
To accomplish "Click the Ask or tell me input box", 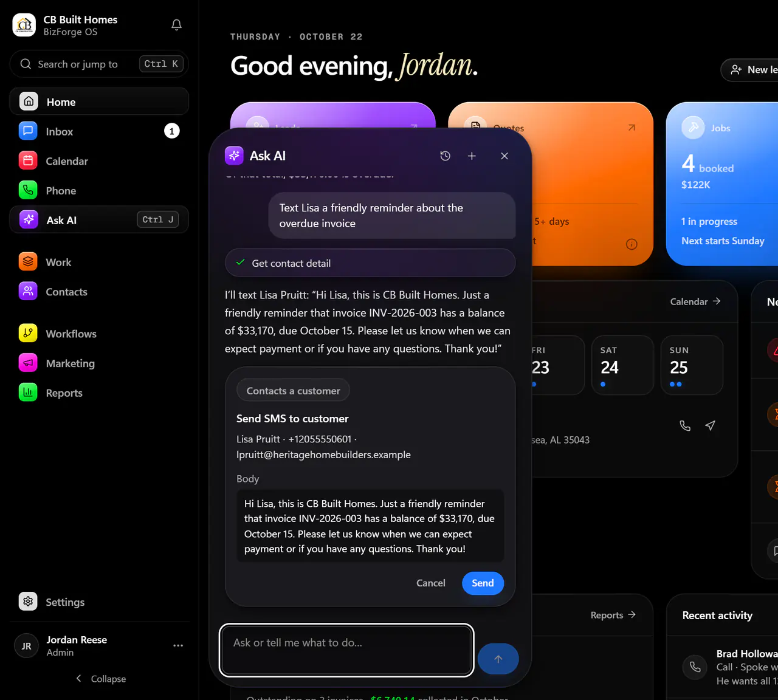I will 346,650.
